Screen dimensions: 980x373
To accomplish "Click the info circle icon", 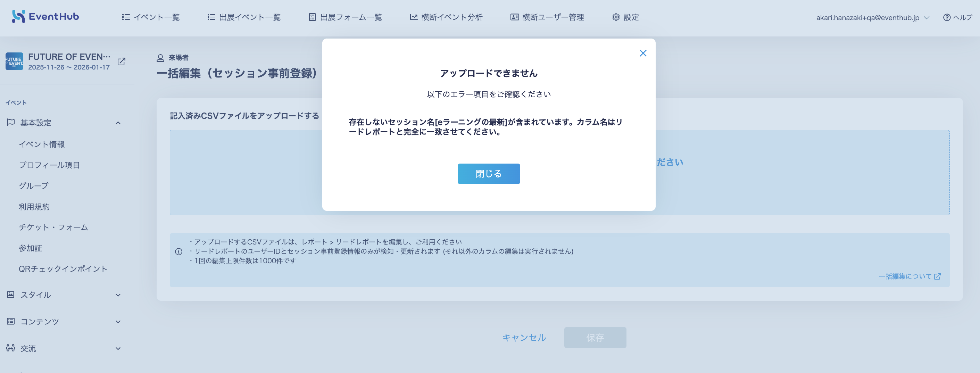I will 178,251.
